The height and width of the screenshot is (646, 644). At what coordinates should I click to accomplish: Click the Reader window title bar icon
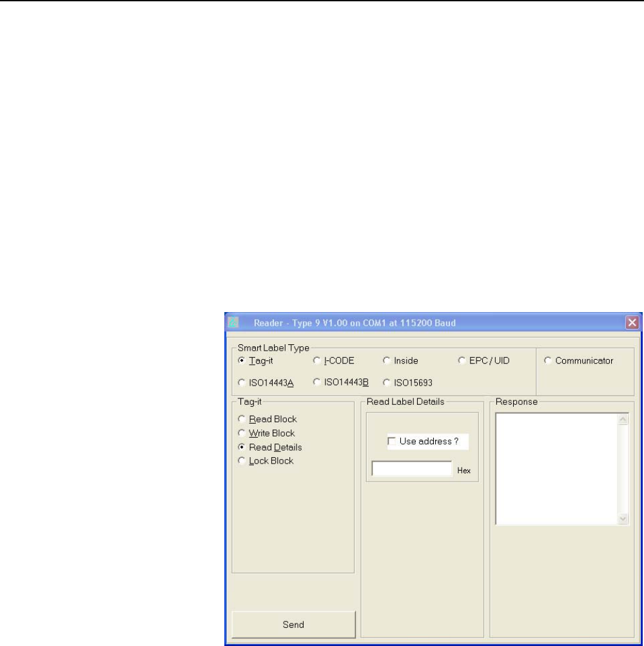[x=233, y=322]
